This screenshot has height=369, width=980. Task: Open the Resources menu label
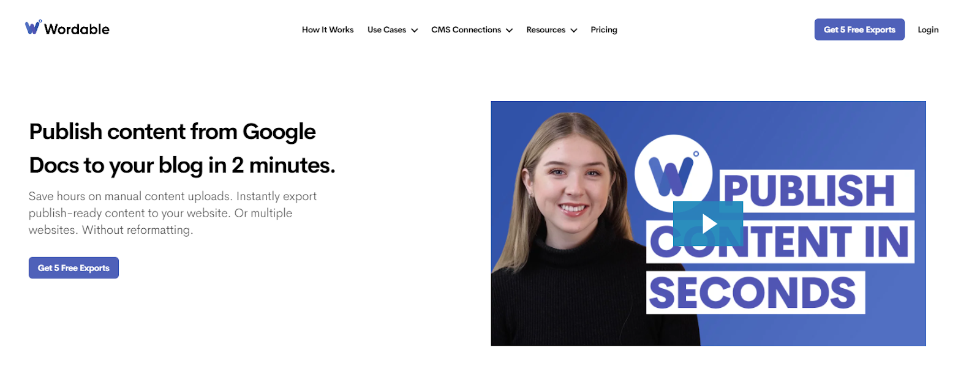click(546, 29)
